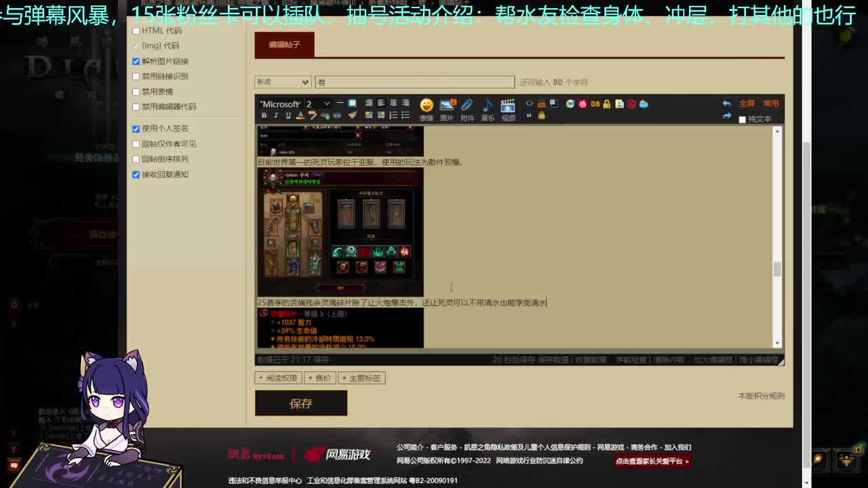Switch editor to 全屏 fullscreen mode
868x488 pixels.
[x=747, y=104]
